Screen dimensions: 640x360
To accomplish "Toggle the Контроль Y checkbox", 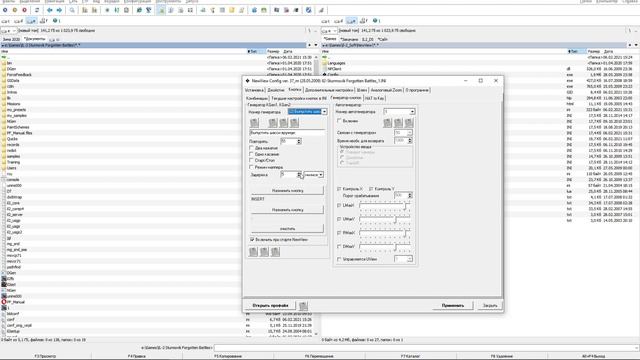I will [x=371, y=189].
